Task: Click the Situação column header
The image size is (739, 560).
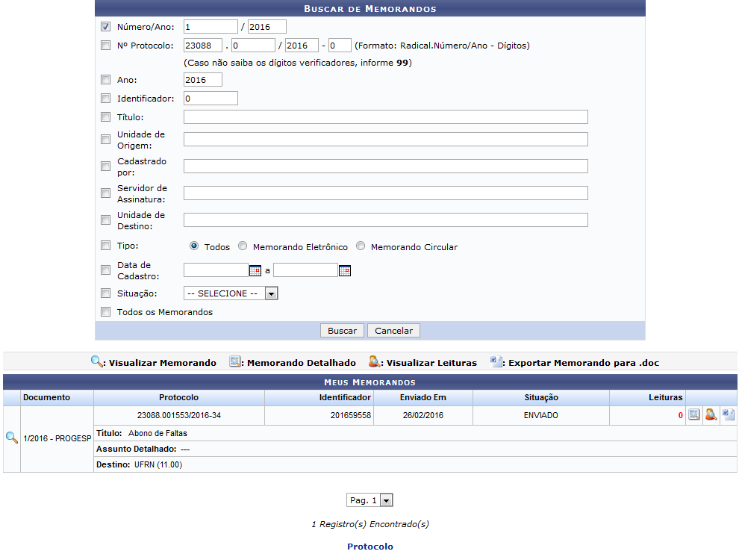Action: tap(541, 397)
